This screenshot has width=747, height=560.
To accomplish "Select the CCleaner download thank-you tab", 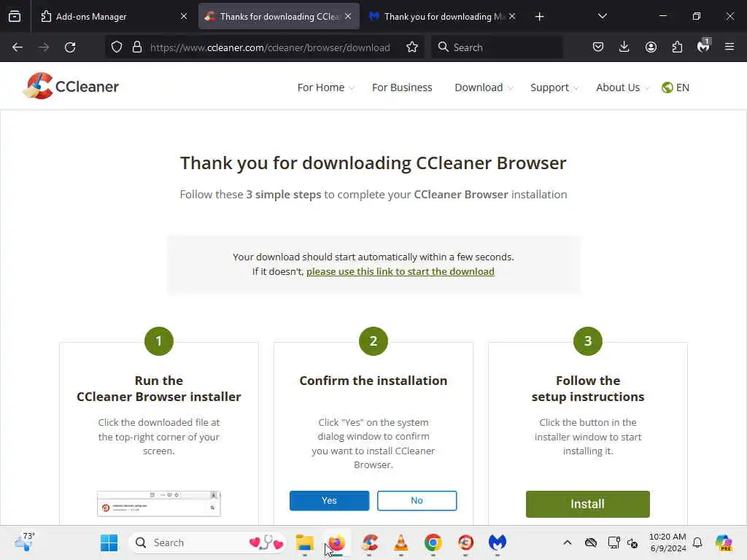I will [279, 17].
